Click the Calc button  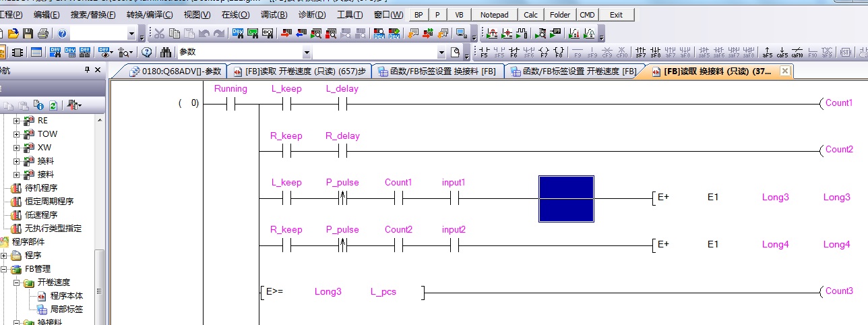coord(531,15)
